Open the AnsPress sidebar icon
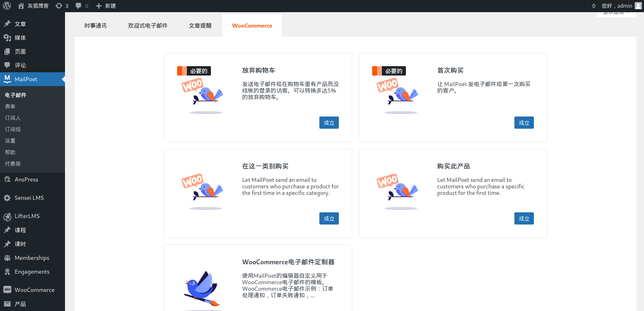 (x=7, y=179)
